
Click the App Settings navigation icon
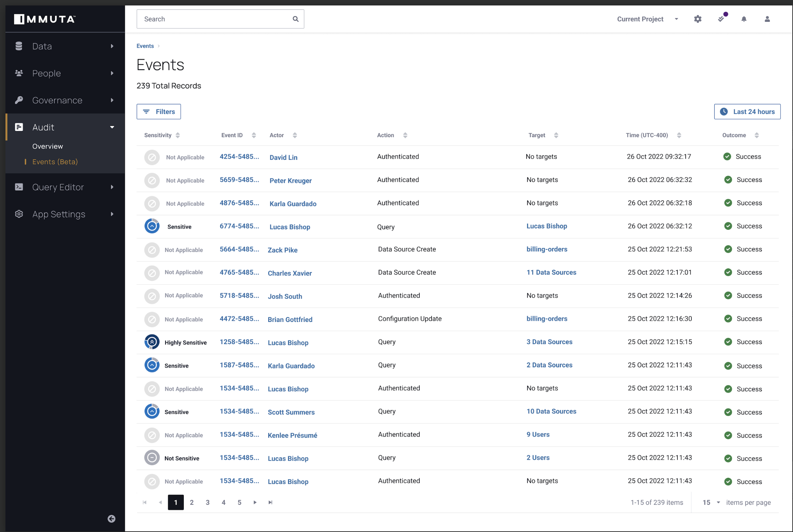pos(18,214)
